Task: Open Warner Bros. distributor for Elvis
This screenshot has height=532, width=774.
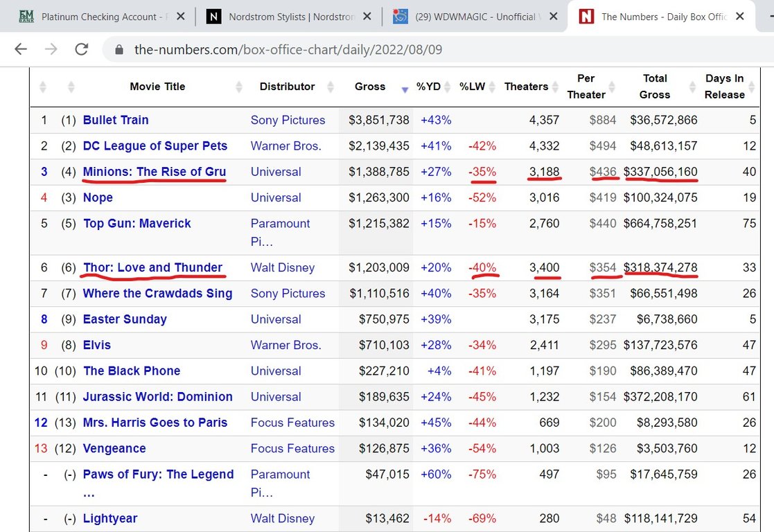Action: click(x=285, y=345)
